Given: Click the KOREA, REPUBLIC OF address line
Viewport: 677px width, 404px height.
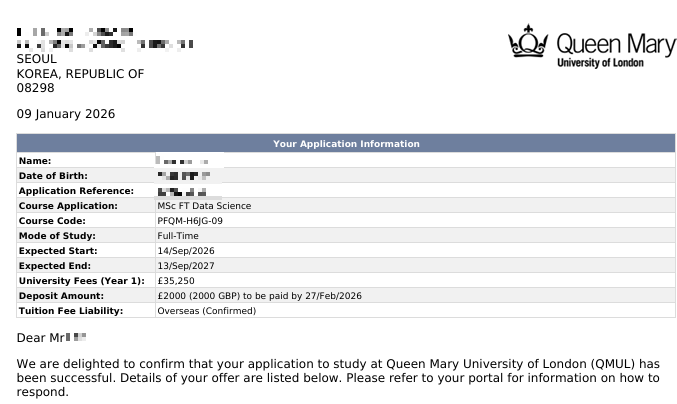Looking at the screenshot, I should (x=81, y=74).
